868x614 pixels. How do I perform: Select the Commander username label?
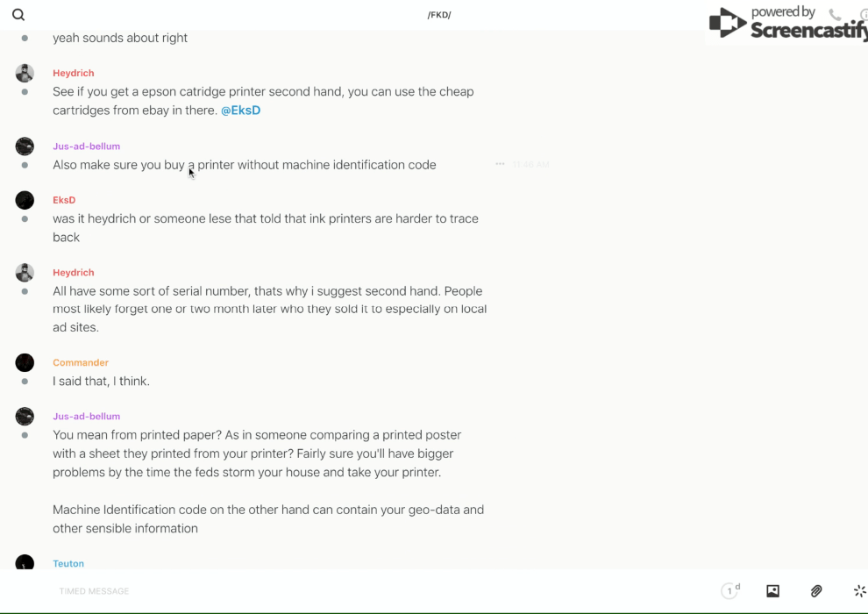click(x=81, y=362)
